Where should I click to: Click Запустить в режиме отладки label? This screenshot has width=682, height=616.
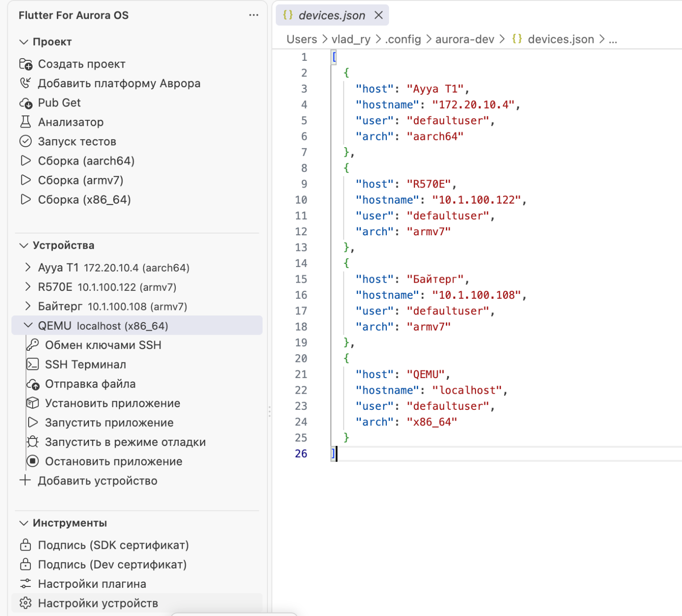click(125, 442)
